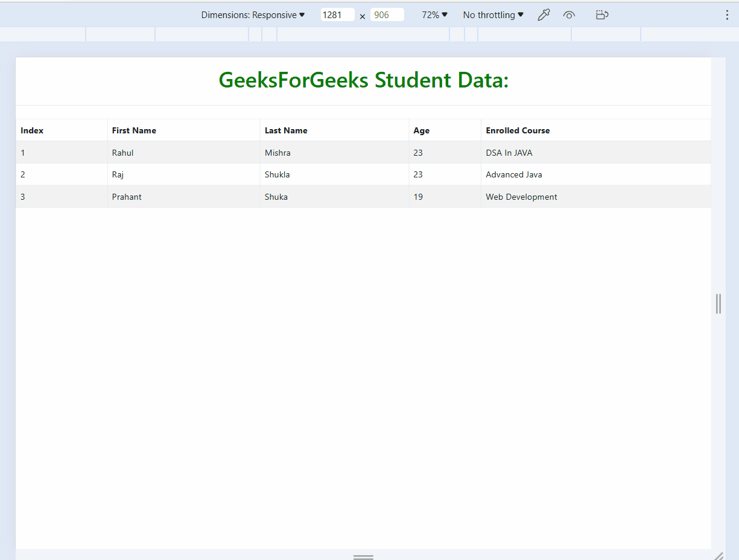Click the Enrolled Course column header

pyautogui.click(x=596, y=130)
